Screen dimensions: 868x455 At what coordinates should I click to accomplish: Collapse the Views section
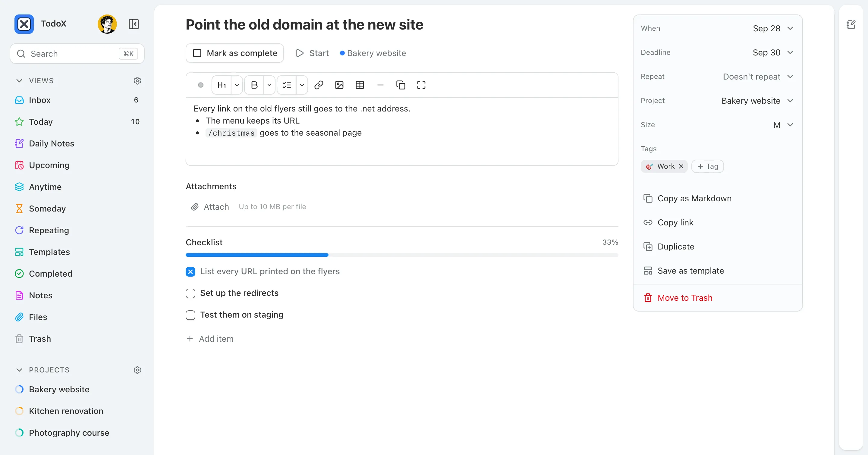click(19, 80)
